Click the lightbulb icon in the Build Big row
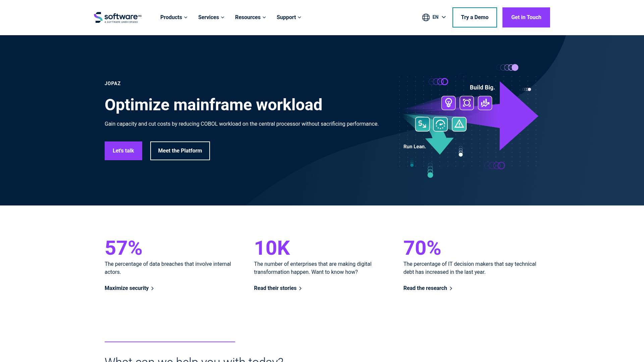 (448, 103)
